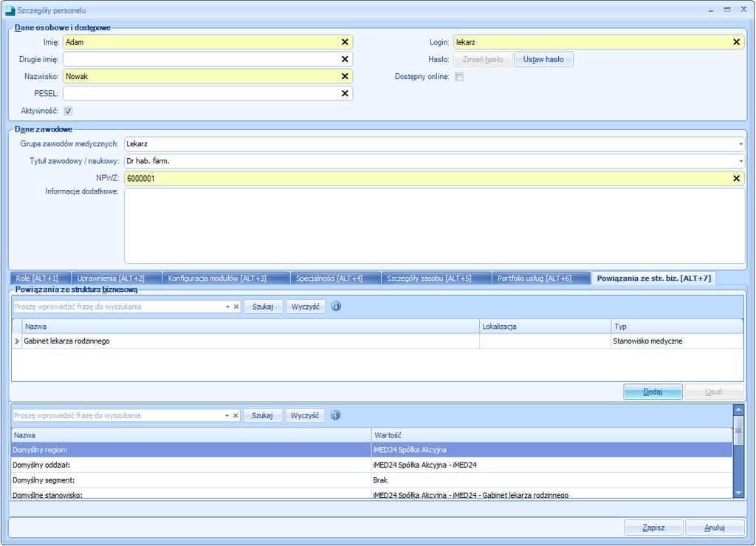Screen dimensions: 756x546
Task: Click the Dodaj button
Action: 653,392
